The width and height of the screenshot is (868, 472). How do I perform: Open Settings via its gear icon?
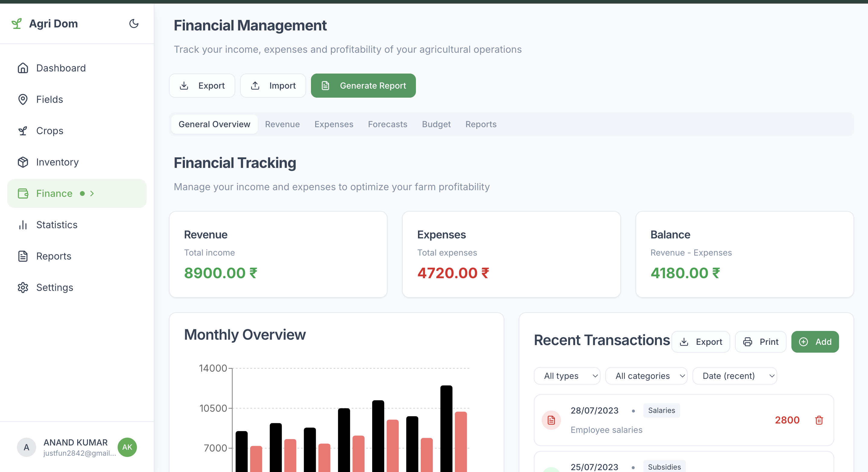[x=23, y=288]
